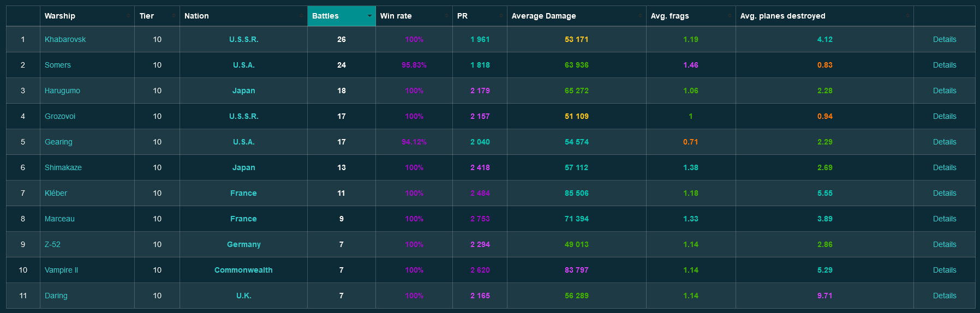Viewport: 980px width, 313px height.
Task: Click the Marceau PR value 2 753
Action: point(480,219)
